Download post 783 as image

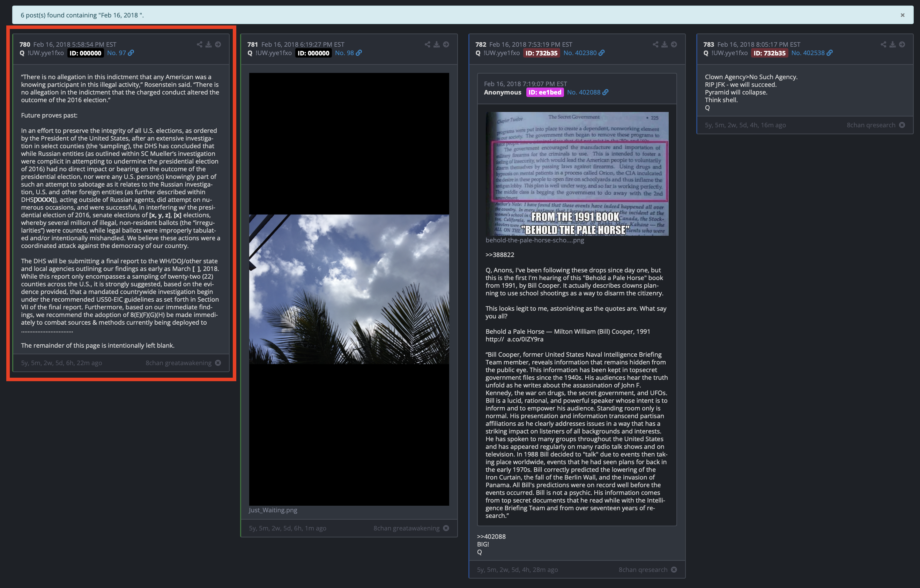893,44
